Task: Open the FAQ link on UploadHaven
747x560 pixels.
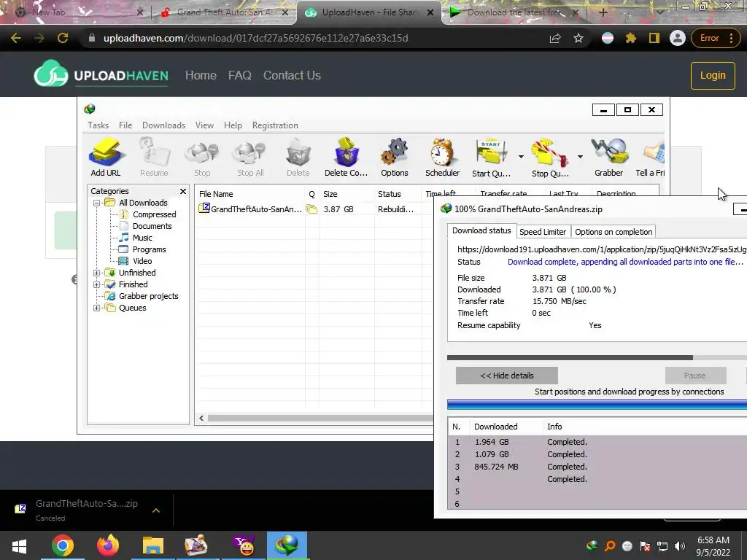Action: click(x=239, y=75)
